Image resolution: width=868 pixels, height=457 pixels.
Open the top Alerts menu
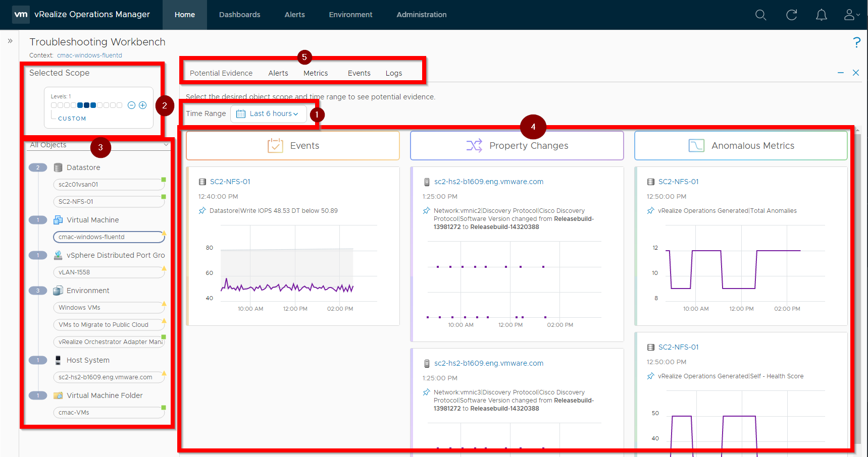[295, 15]
